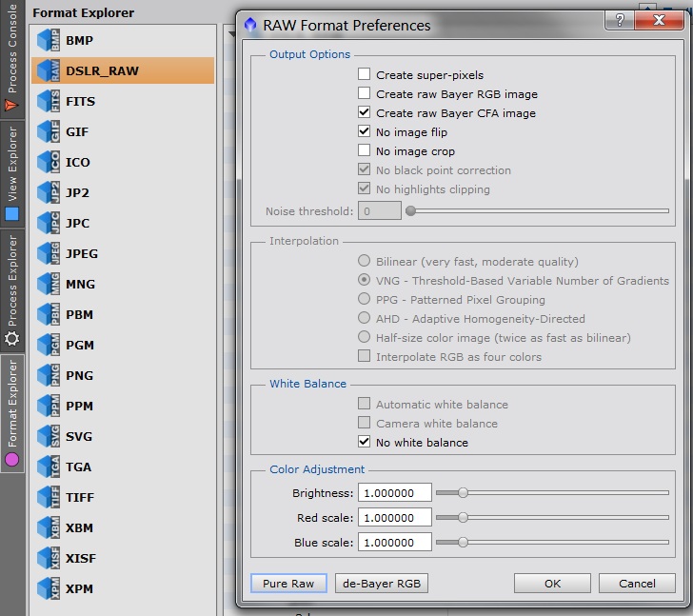Viewport: 693px width, 616px height.
Task: Select the PPM format icon
Action: tap(49, 407)
